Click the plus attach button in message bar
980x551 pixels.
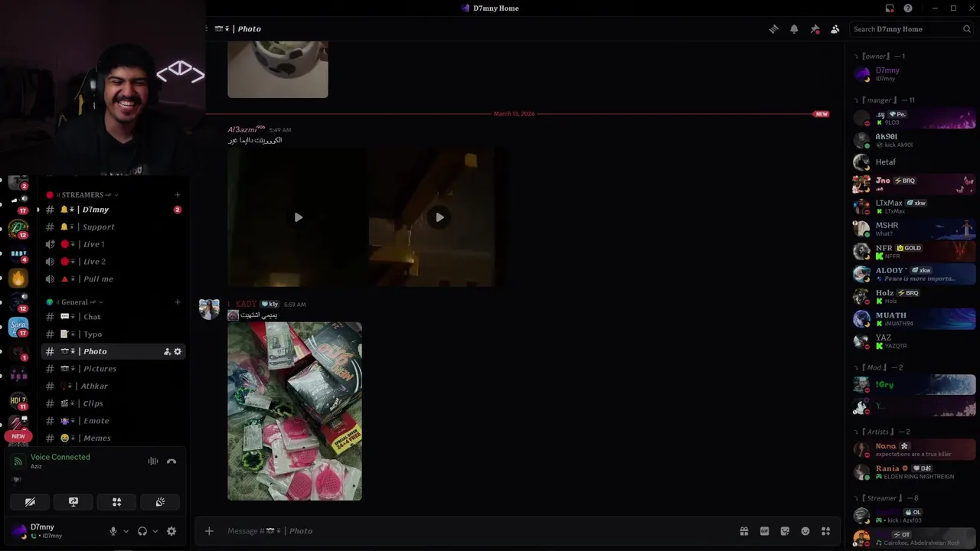coord(209,531)
